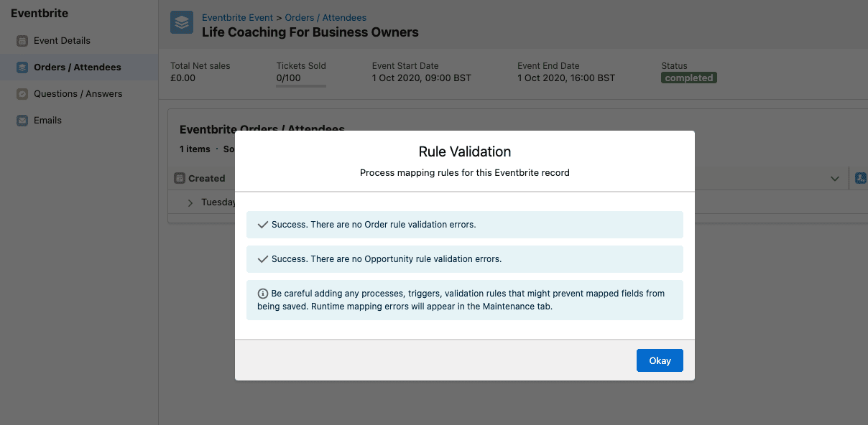Screen dimensions: 868x425
Task: Follow the Eventbrite Event breadcrumb link
Action: click(238, 17)
